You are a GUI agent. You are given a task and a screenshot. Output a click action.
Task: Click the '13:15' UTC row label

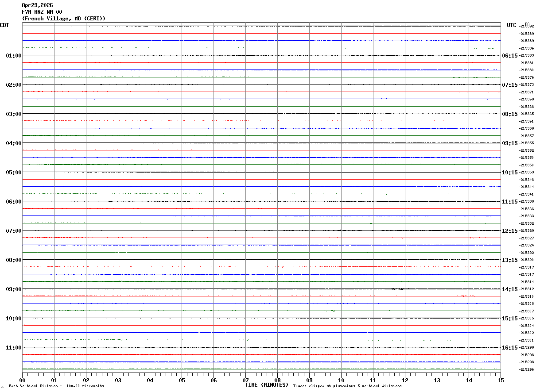point(509,260)
